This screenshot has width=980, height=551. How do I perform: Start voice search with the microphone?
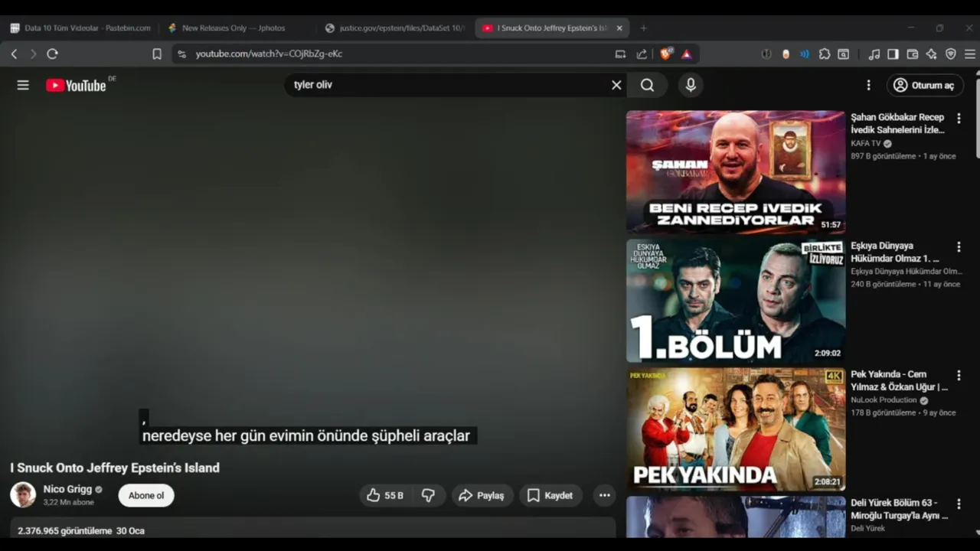point(691,85)
